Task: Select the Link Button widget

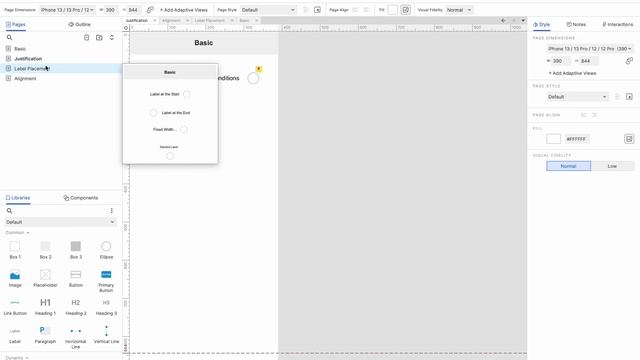Action: 15,307
